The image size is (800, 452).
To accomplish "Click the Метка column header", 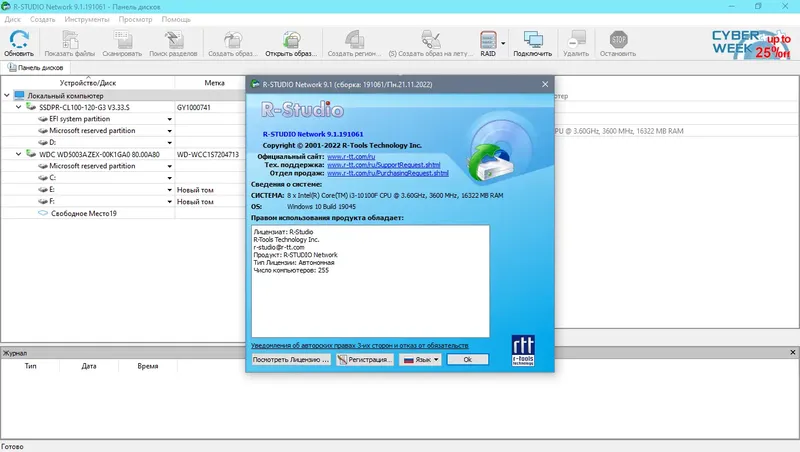I will coord(214,83).
